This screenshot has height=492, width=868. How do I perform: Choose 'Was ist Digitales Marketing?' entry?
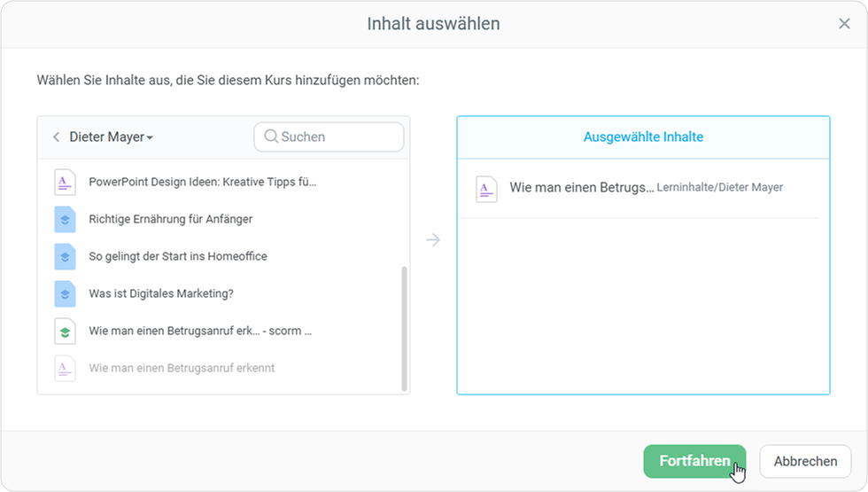160,293
